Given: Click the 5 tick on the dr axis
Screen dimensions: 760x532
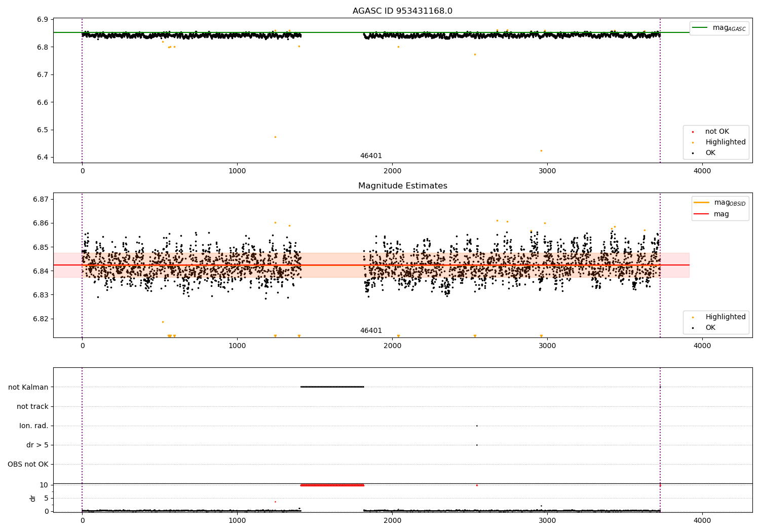Looking at the screenshot, I should pos(46,498).
